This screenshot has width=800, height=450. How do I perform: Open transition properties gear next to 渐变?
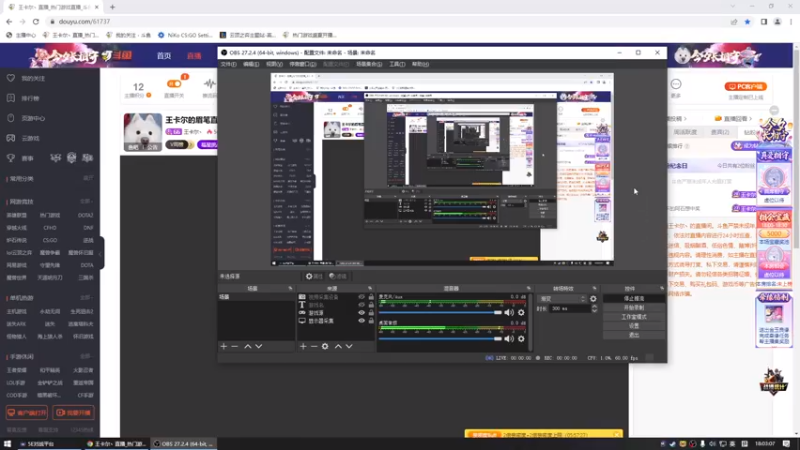point(593,299)
